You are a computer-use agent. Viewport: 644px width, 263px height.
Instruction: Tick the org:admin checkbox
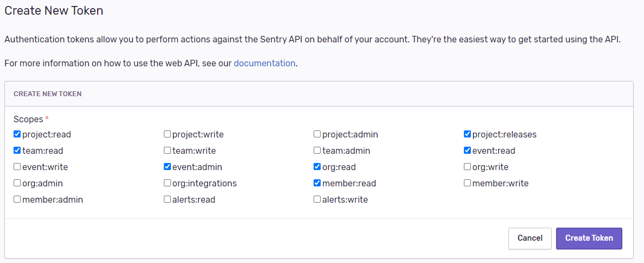[x=17, y=183]
